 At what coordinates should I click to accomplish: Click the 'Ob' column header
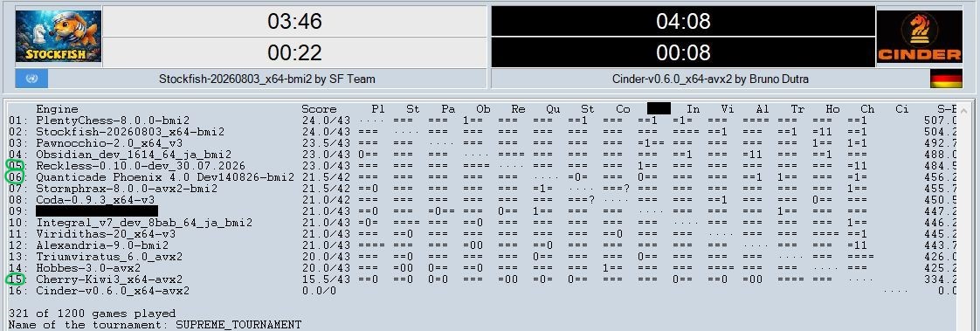pyautogui.click(x=483, y=109)
